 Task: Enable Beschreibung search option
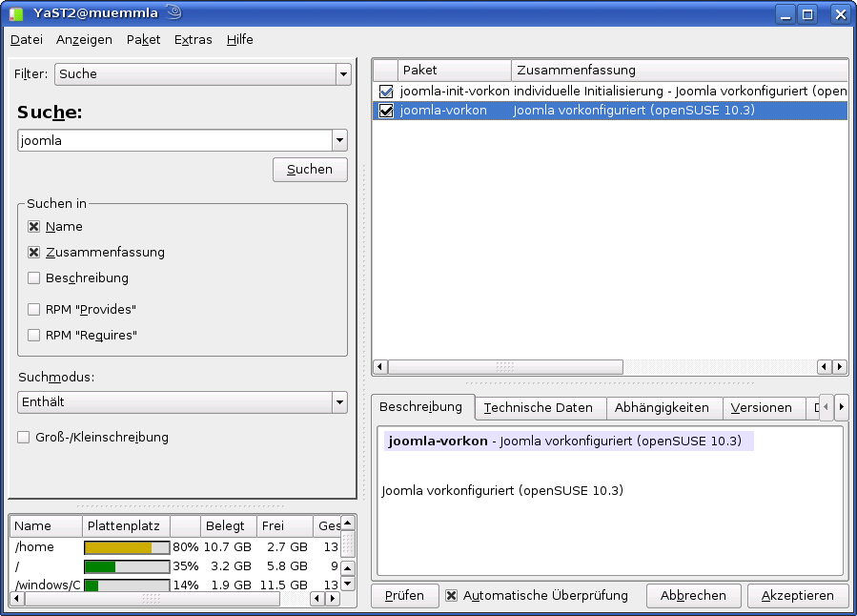34,277
